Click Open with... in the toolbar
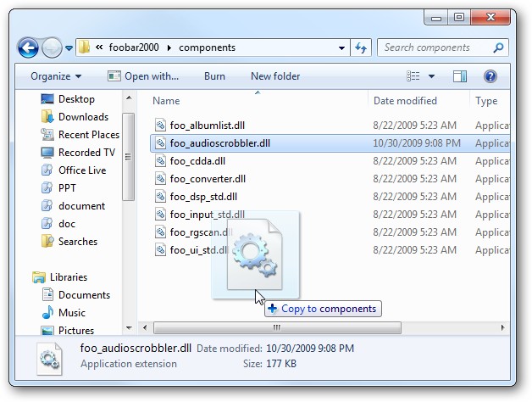Image resolution: width=532 pixels, height=402 pixels. [143, 76]
